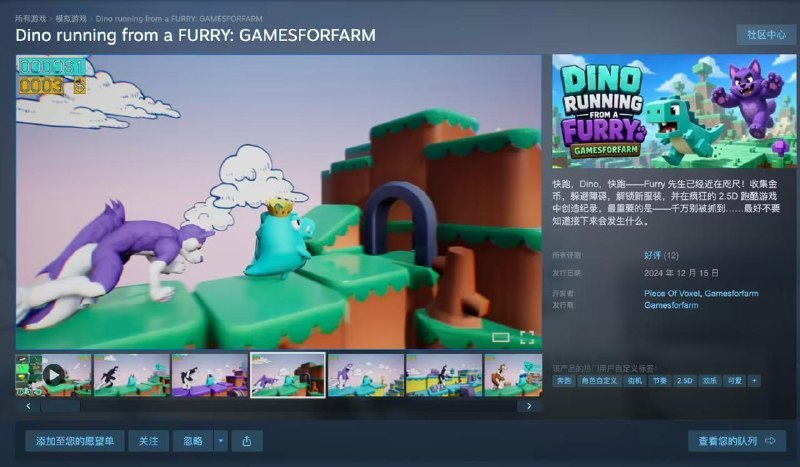Select sixth thumbnail with yellow platforms
This screenshot has width=800, height=467.
point(444,375)
